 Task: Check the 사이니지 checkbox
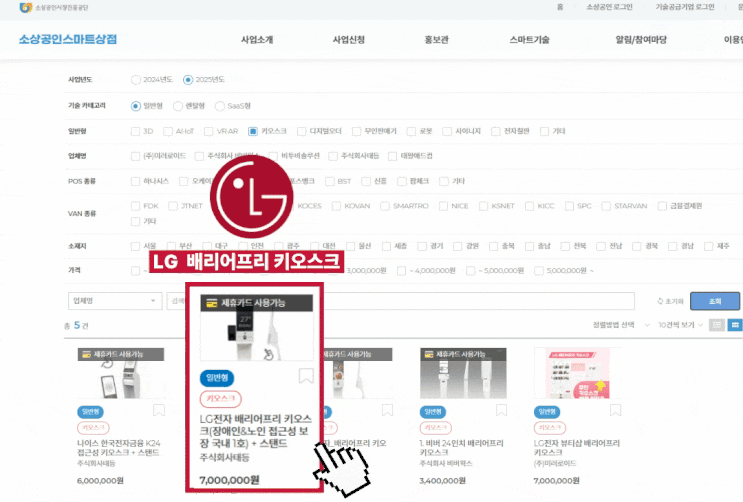tap(447, 131)
